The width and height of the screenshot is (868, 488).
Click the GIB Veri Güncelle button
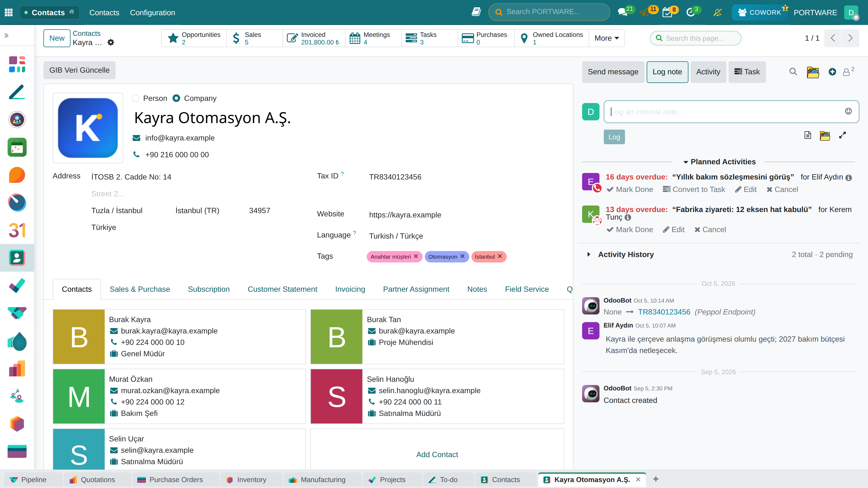click(x=79, y=70)
